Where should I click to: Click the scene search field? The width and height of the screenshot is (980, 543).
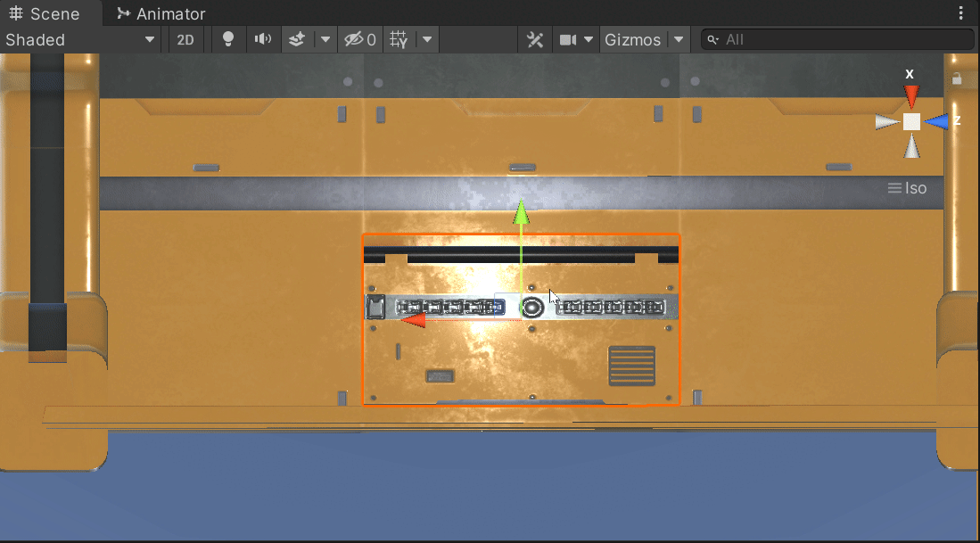click(836, 40)
